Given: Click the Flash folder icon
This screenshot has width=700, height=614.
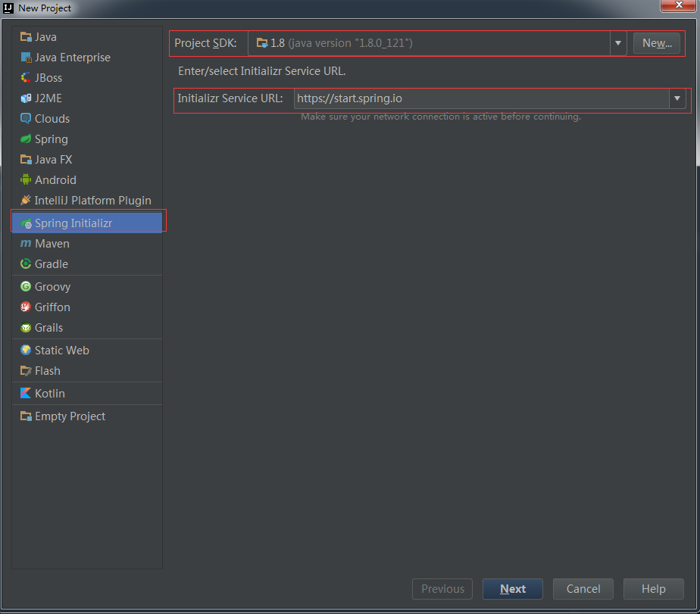Looking at the screenshot, I should [26, 371].
